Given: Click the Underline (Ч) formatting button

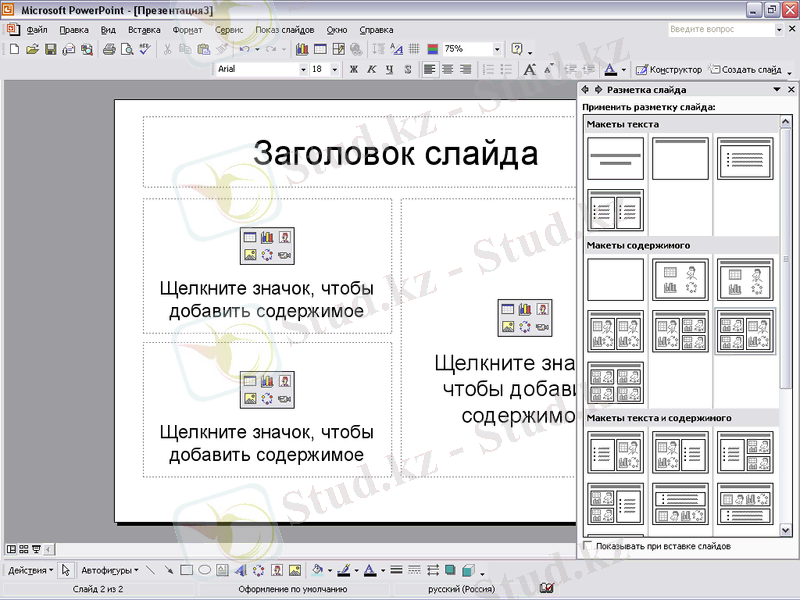Looking at the screenshot, I should point(389,70).
